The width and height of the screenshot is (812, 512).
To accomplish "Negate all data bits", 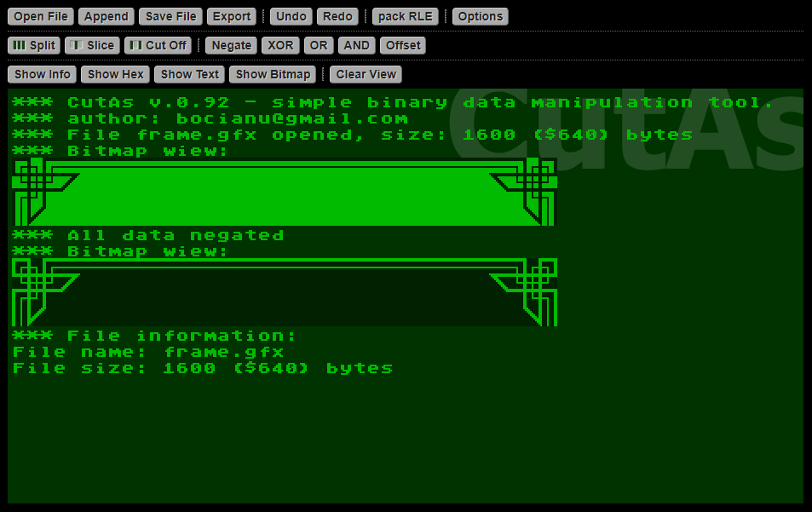I will point(231,45).
